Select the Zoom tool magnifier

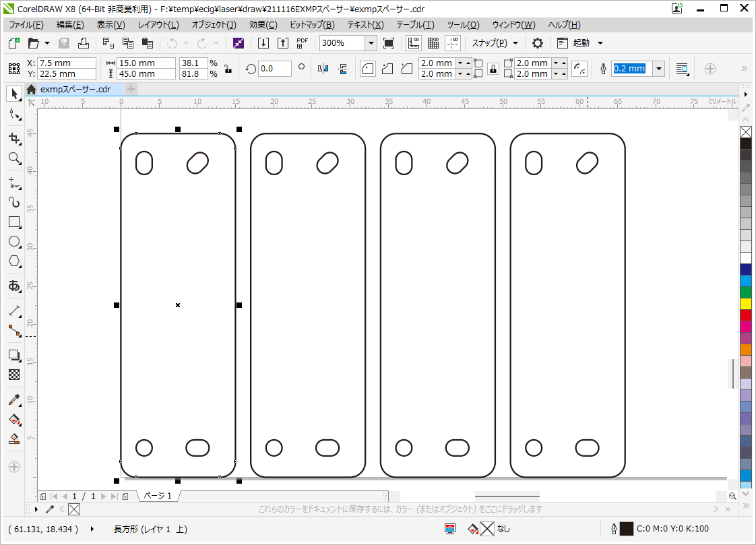point(13,158)
